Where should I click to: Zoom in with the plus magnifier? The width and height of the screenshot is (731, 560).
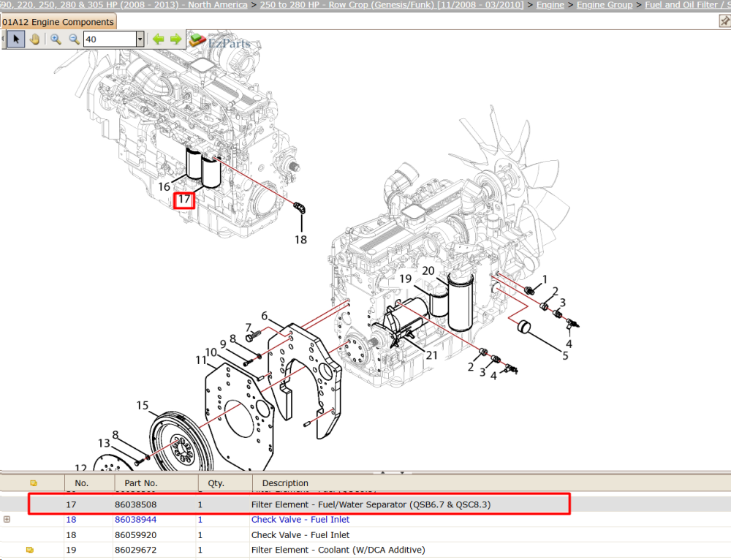[x=56, y=39]
